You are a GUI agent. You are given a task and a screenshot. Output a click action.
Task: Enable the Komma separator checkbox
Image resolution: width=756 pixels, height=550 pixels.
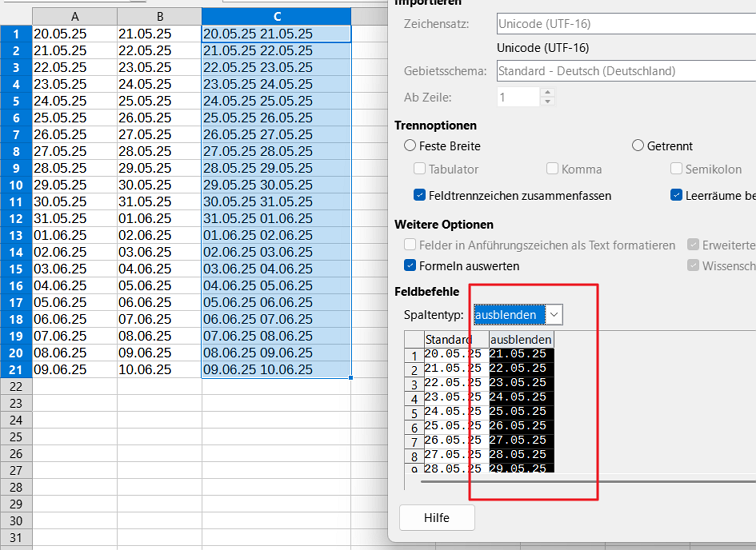(552, 170)
